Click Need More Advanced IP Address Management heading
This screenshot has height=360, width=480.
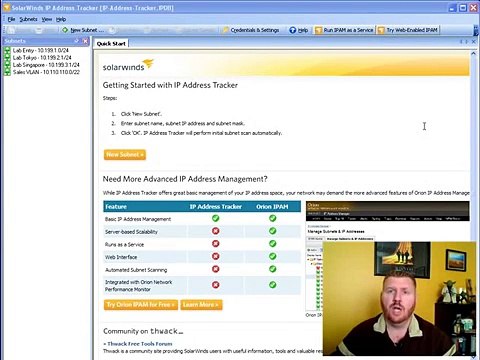pyautogui.click(x=185, y=179)
